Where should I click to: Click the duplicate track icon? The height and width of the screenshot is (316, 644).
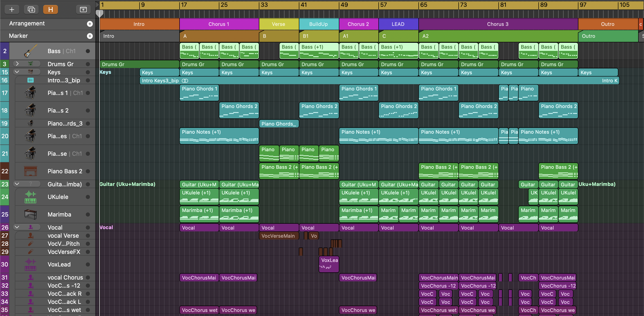coord(31,9)
